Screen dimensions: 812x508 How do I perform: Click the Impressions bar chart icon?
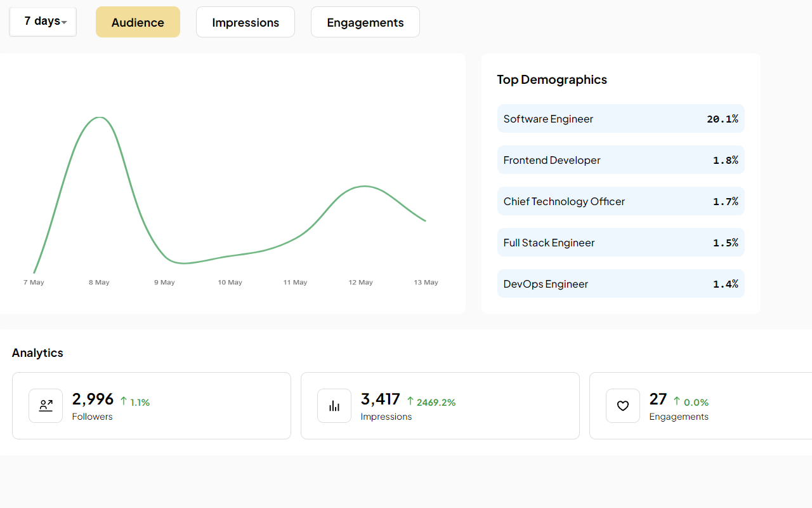334,406
